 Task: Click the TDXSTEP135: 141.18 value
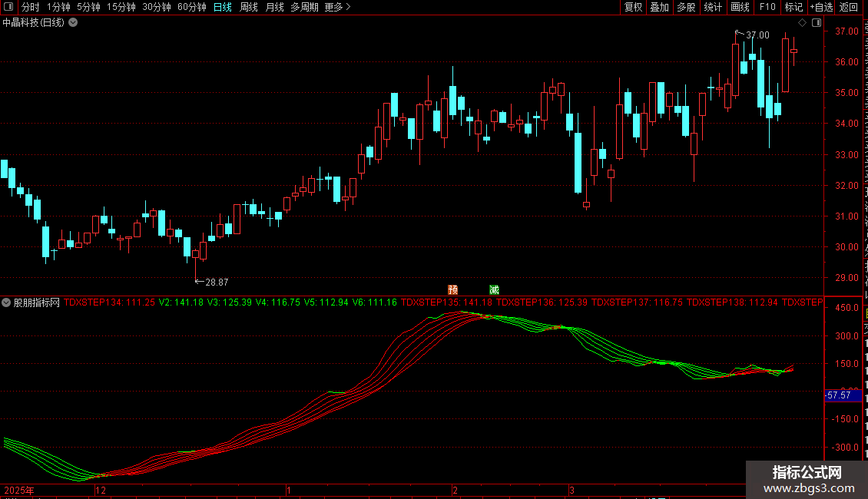pos(446,302)
